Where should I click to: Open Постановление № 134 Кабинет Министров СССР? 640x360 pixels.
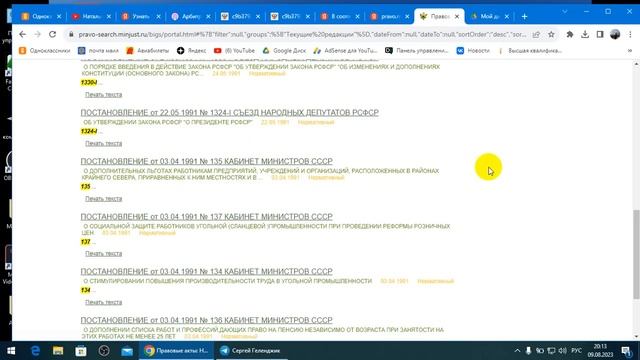207,271
